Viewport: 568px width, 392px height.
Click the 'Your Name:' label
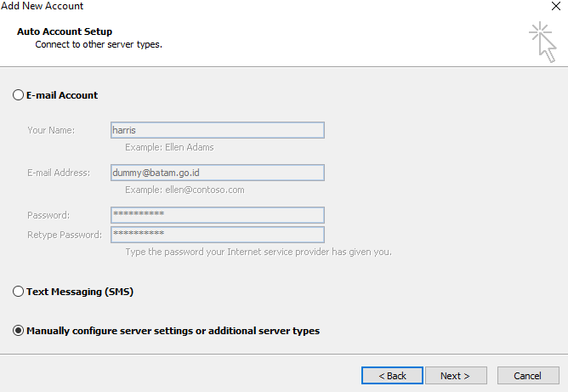click(x=51, y=130)
